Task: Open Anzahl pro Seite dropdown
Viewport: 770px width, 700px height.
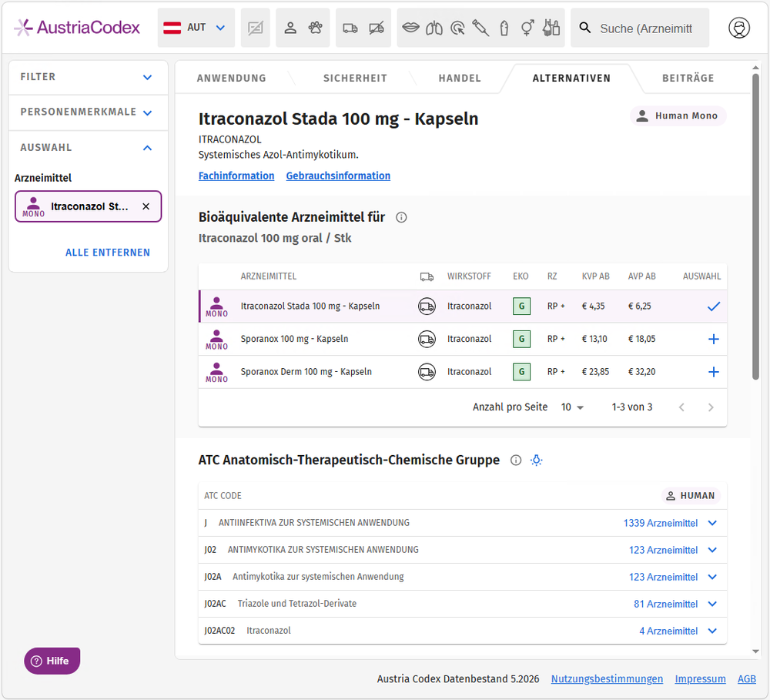Action: click(x=572, y=407)
